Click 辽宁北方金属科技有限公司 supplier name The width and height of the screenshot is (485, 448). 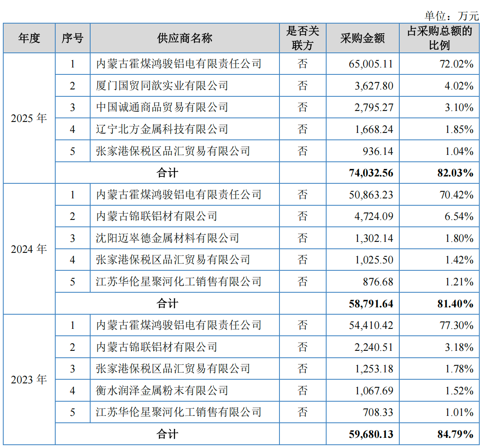pos(162,129)
